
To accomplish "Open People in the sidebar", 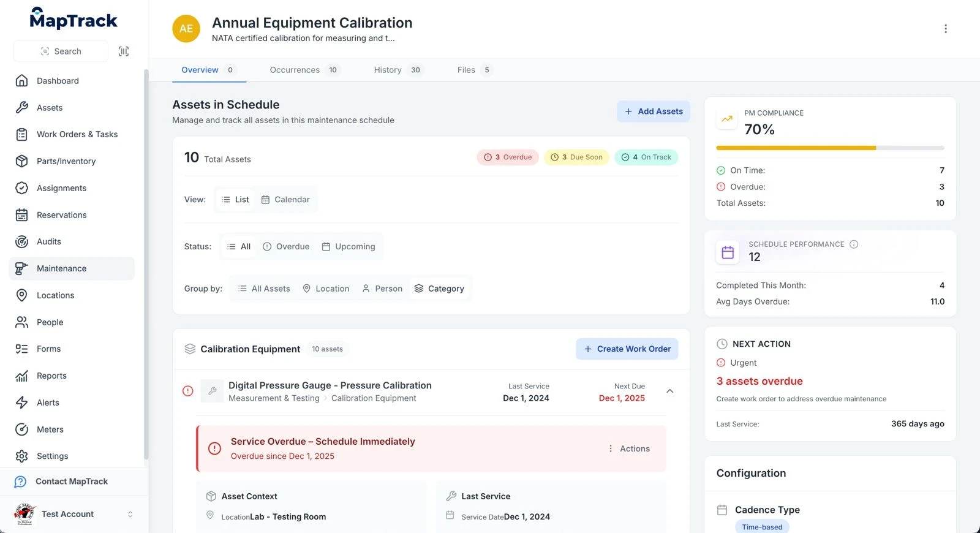I will [x=72, y=322].
